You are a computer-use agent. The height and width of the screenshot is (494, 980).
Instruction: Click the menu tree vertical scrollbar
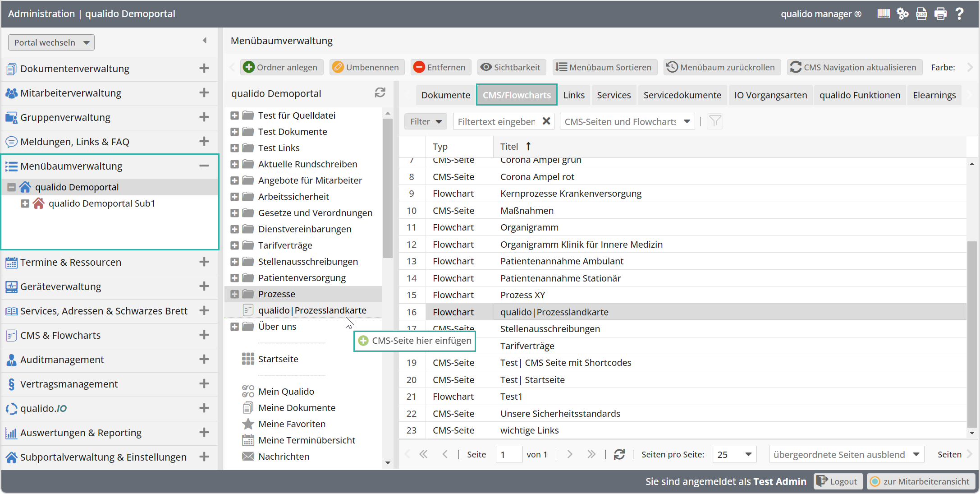(387, 188)
